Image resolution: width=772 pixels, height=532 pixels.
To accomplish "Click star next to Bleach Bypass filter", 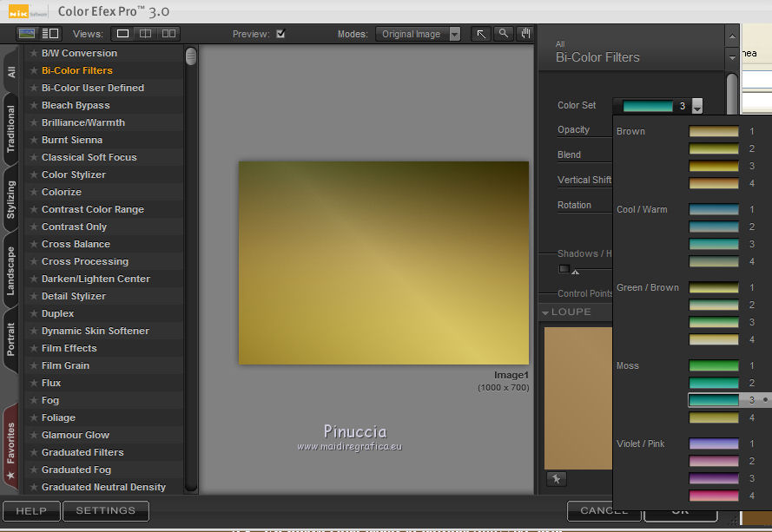I will point(33,105).
